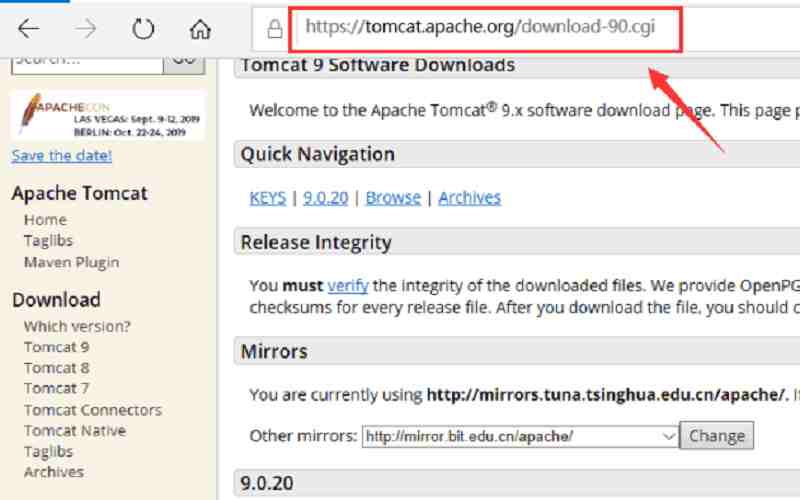The image size is (800, 500).
Task: Open Taglibs under the Download section
Action: (x=48, y=452)
